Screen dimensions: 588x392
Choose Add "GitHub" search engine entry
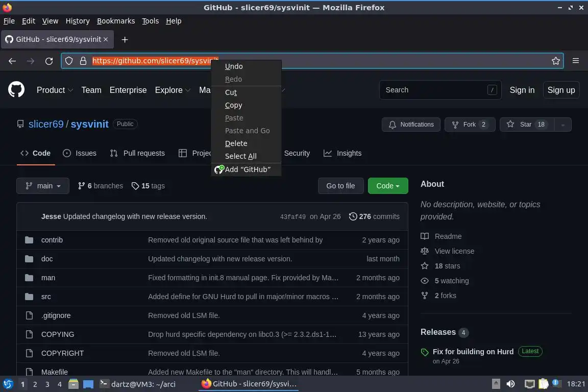[246, 169]
